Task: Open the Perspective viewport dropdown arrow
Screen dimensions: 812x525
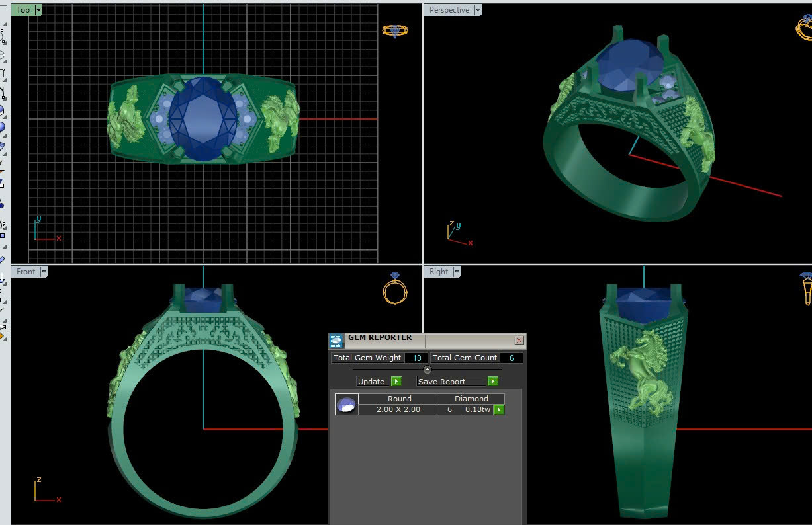Action: pyautogui.click(x=478, y=10)
